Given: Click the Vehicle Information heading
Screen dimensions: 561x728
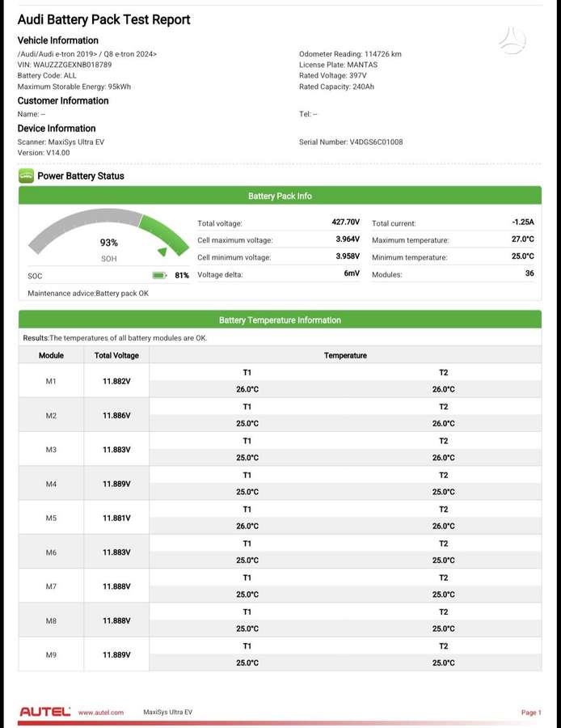Looking at the screenshot, I should (x=58, y=40).
